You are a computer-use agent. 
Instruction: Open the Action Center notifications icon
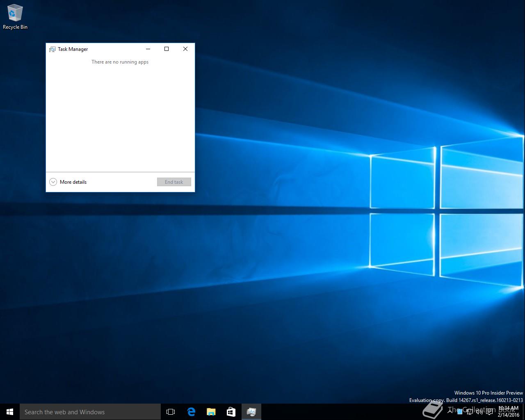tap(489, 412)
